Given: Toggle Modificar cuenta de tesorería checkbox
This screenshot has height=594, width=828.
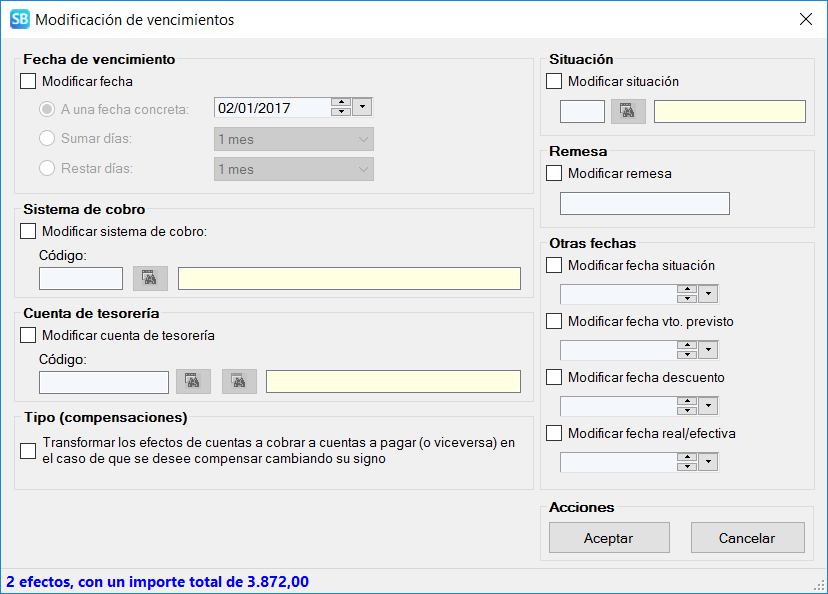Looking at the screenshot, I should tap(28, 335).
